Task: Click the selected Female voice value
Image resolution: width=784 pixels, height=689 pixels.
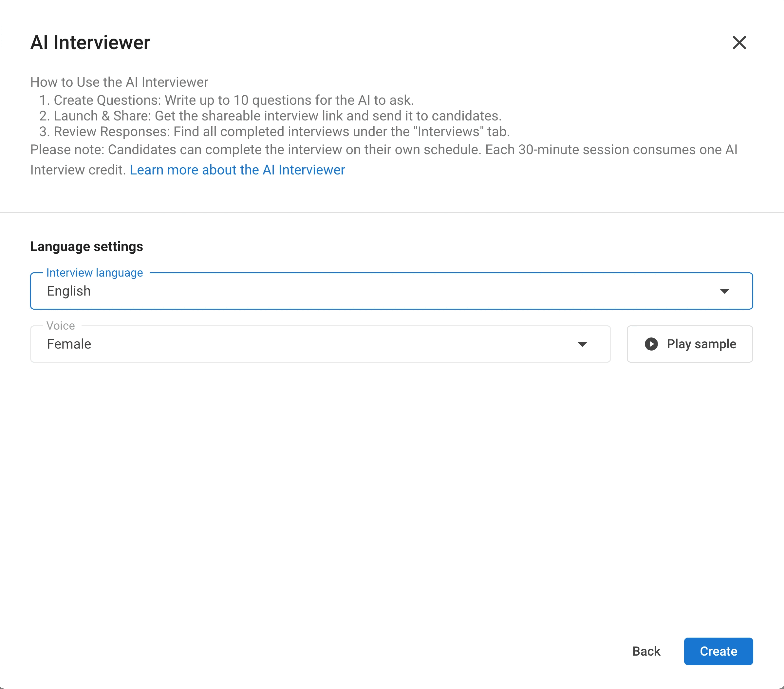Action: click(x=69, y=344)
